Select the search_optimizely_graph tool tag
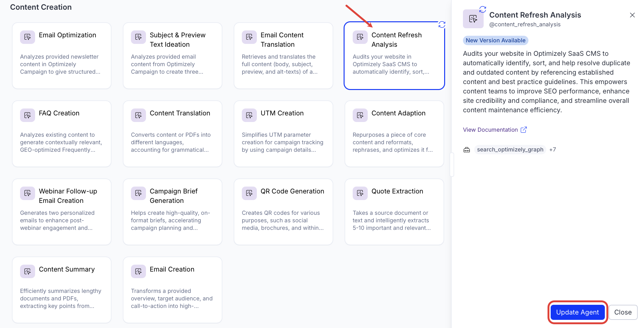 [510, 150]
